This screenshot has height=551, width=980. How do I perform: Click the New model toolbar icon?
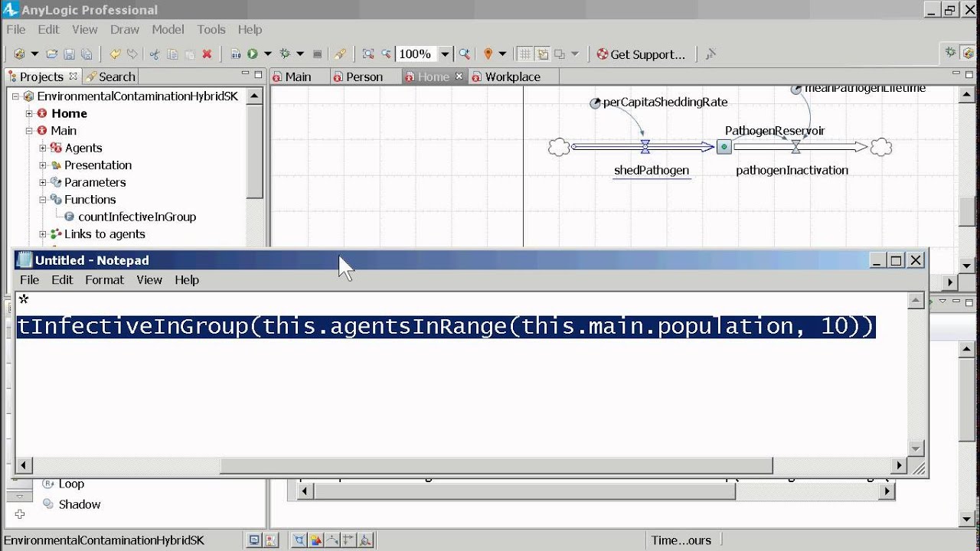point(19,54)
